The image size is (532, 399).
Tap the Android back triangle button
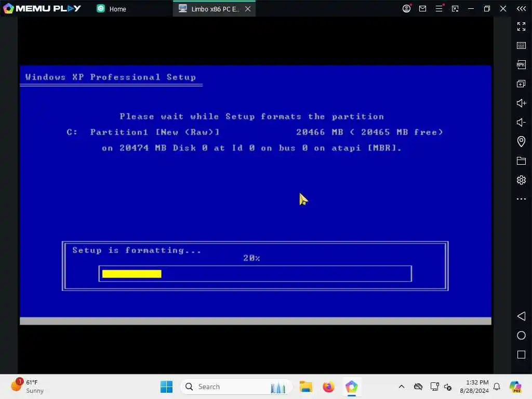click(x=521, y=316)
